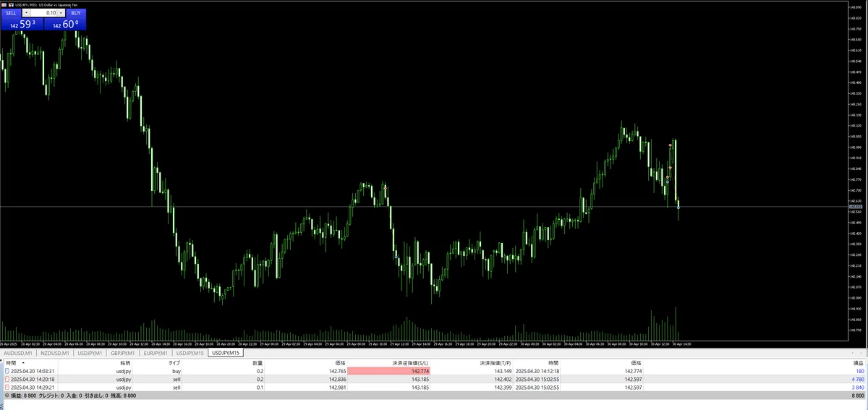This screenshot has width=868, height=410.
Task: Click the 8 800 total in summary row
Action: (858, 396)
